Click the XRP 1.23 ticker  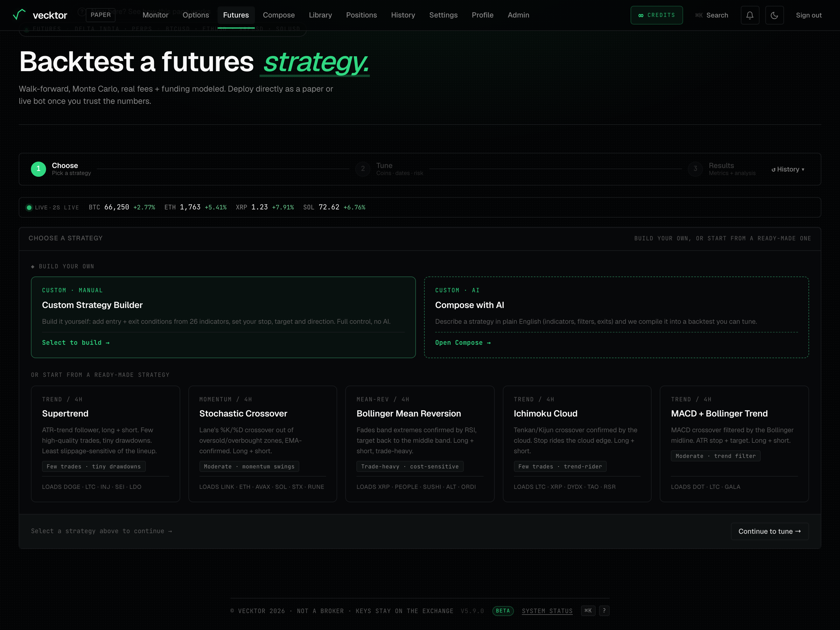265,207
